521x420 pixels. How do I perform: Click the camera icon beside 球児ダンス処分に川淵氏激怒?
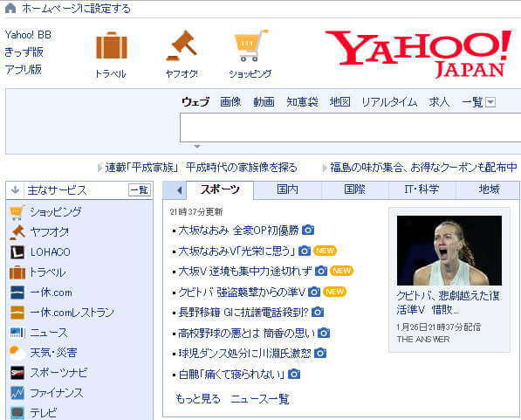(x=320, y=353)
